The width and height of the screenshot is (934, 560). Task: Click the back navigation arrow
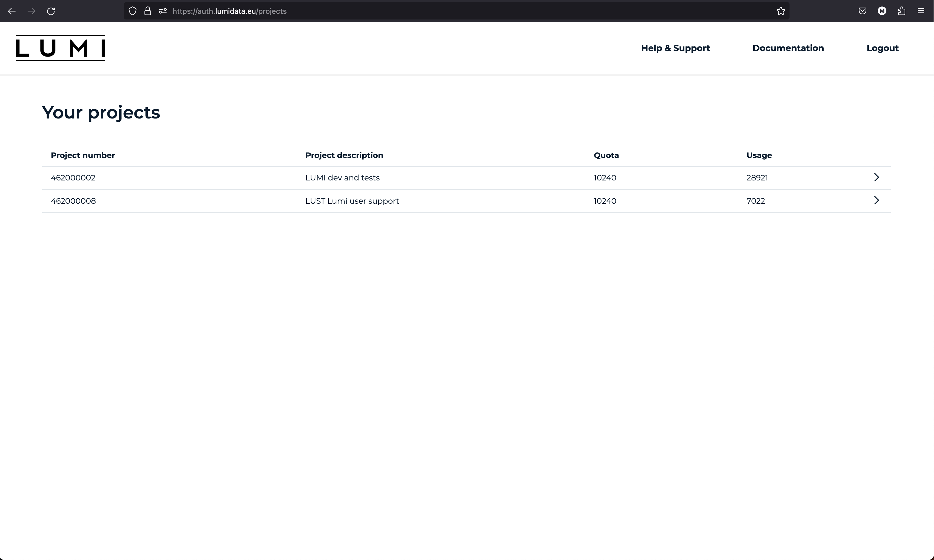12,11
